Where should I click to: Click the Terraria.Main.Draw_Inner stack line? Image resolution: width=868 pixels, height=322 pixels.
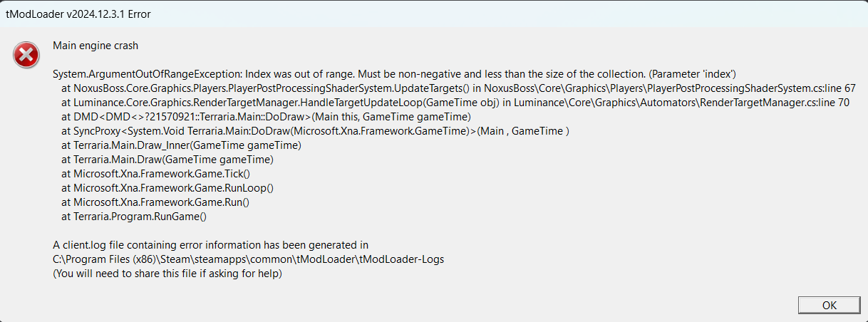pos(182,145)
